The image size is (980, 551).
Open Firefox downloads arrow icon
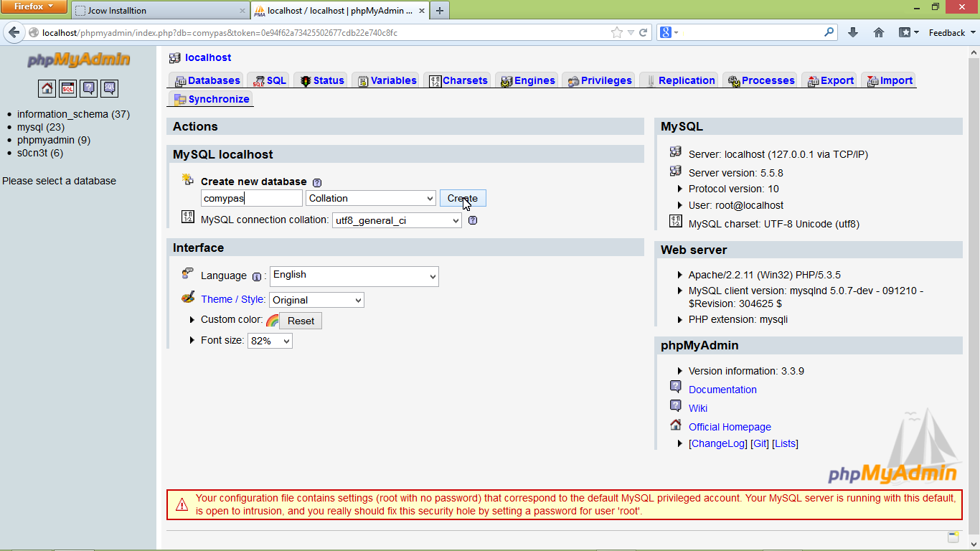click(853, 32)
